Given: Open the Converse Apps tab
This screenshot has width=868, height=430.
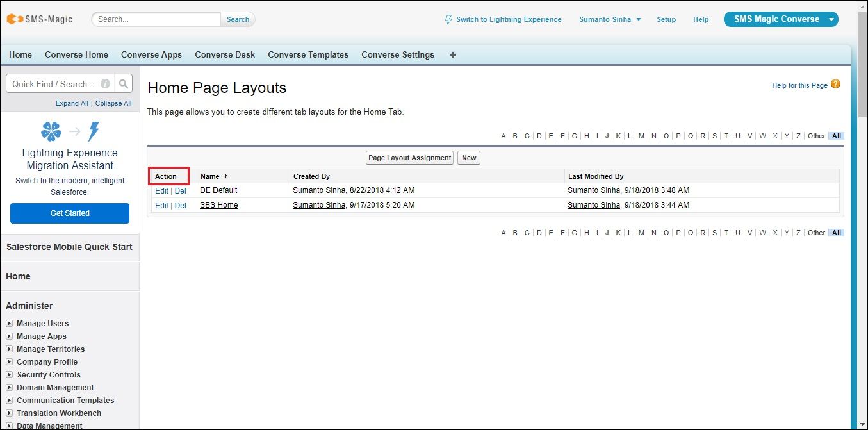Looking at the screenshot, I should [151, 55].
